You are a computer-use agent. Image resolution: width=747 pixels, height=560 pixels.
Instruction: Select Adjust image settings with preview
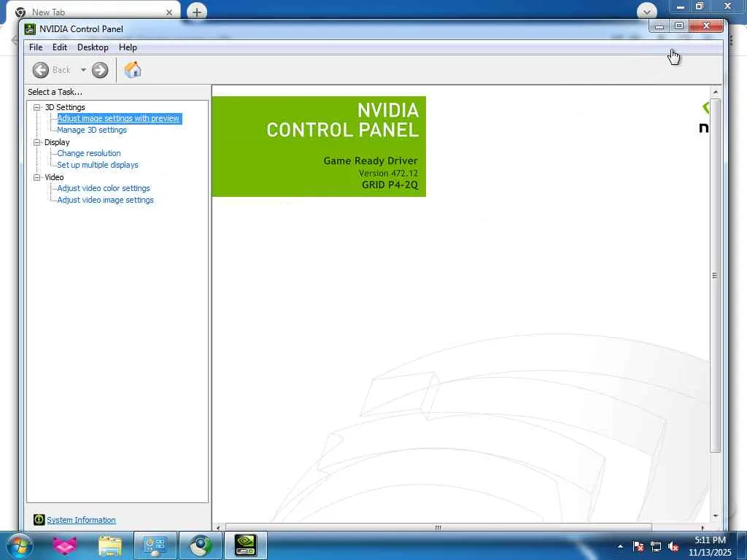119,118
